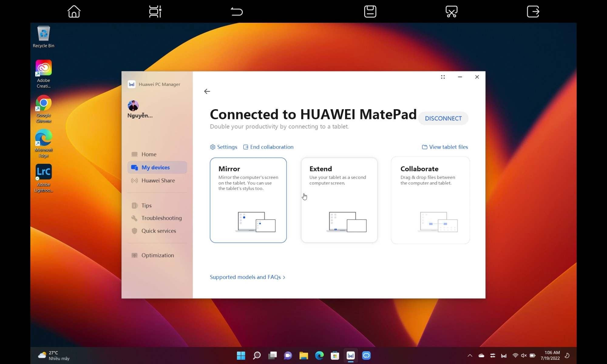Expand hidden system tray icons chevron
This screenshot has width=607, height=364.
point(470,356)
